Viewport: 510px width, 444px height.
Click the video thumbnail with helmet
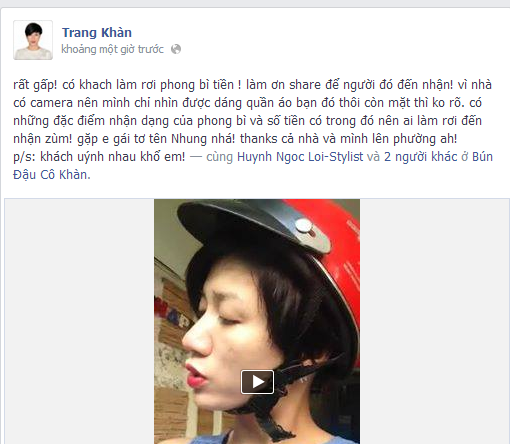(257, 321)
